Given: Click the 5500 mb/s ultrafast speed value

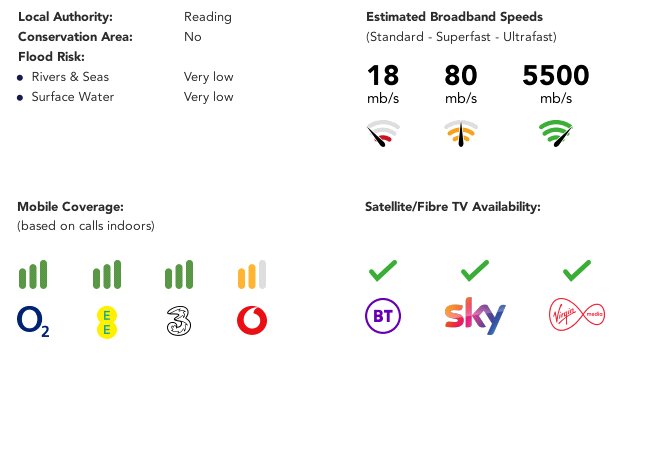Looking at the screenshot, I should [556, 84].
